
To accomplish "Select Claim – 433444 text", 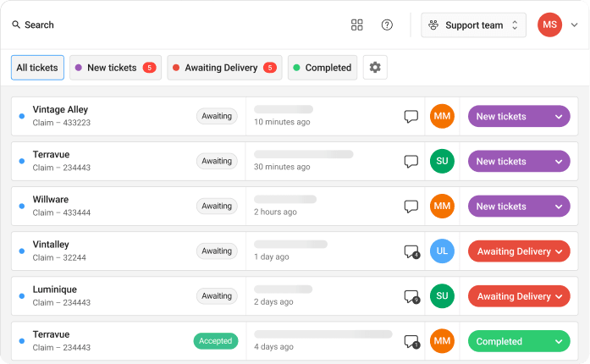I will coord(61,212).
